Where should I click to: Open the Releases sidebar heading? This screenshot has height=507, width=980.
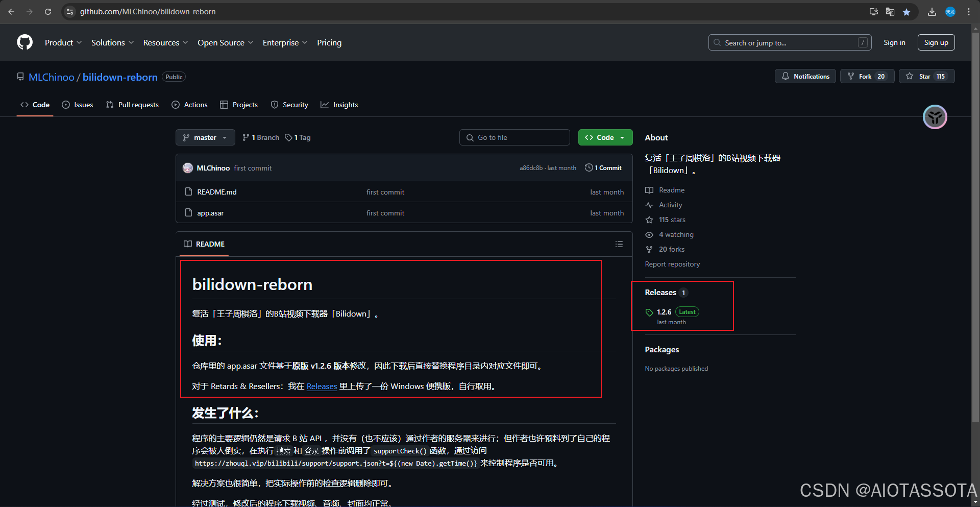pos(660,293)
